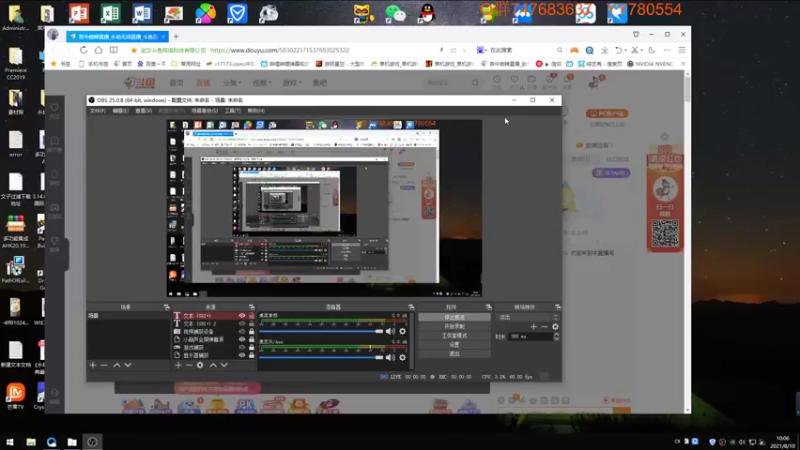Mute the desktop audio speaker icon
Image resolution: width=800 pixels, height=450 pixels.
391,331
